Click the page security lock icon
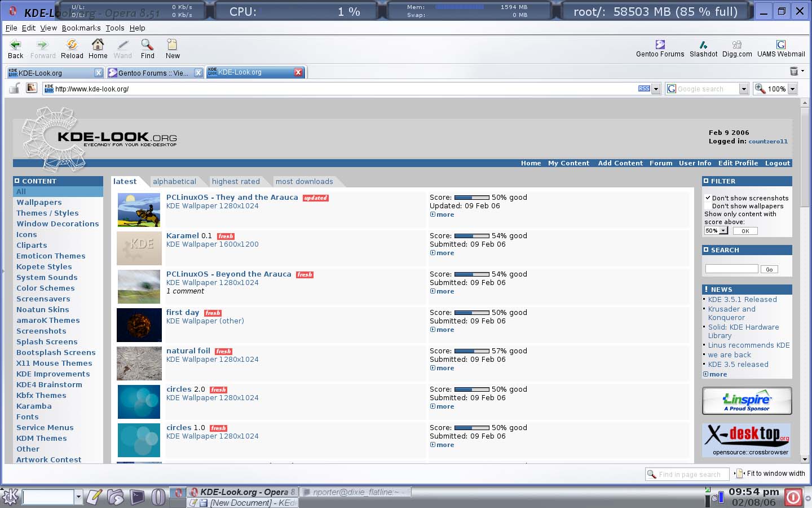This screenshot has width=812, height=508. [x=15, y=88]
